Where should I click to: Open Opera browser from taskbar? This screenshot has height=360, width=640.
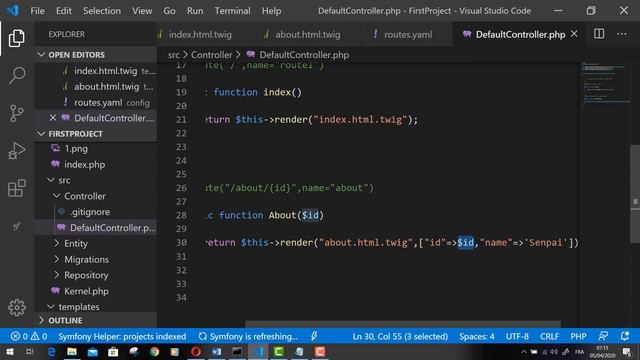pos(196,352)
